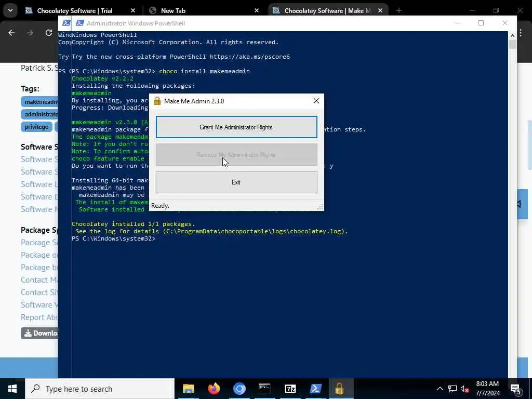Close the Chocolatey Software | Trial tab
The height and width of the screenshot is (399, 532).
tap(133, 11)
